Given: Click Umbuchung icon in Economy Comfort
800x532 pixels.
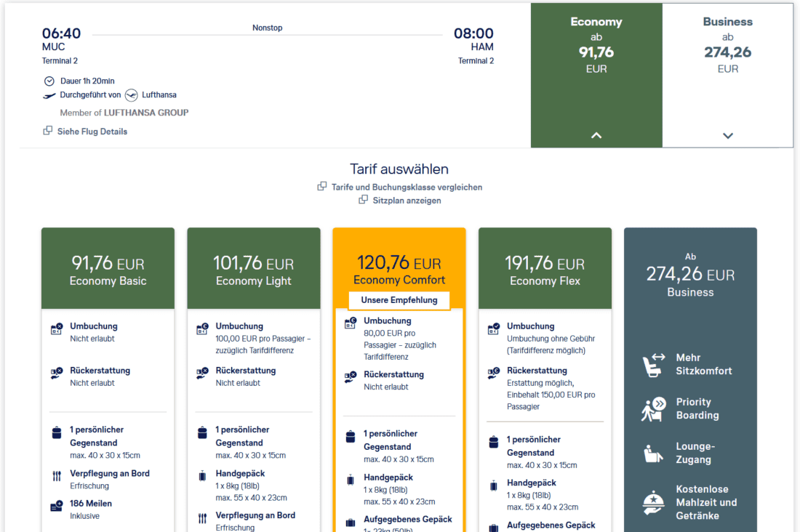Looking at the screenshot, I should 351,323.
